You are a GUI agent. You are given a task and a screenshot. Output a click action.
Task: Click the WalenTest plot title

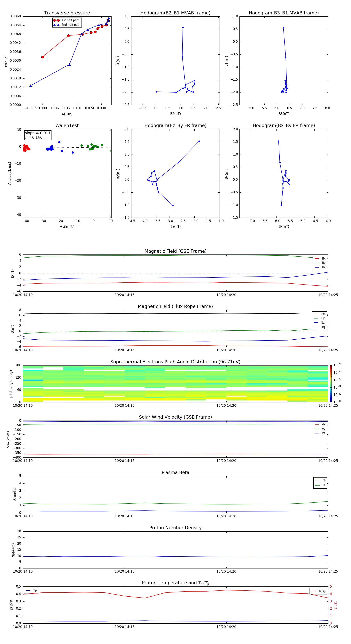(x=67, y=125)
